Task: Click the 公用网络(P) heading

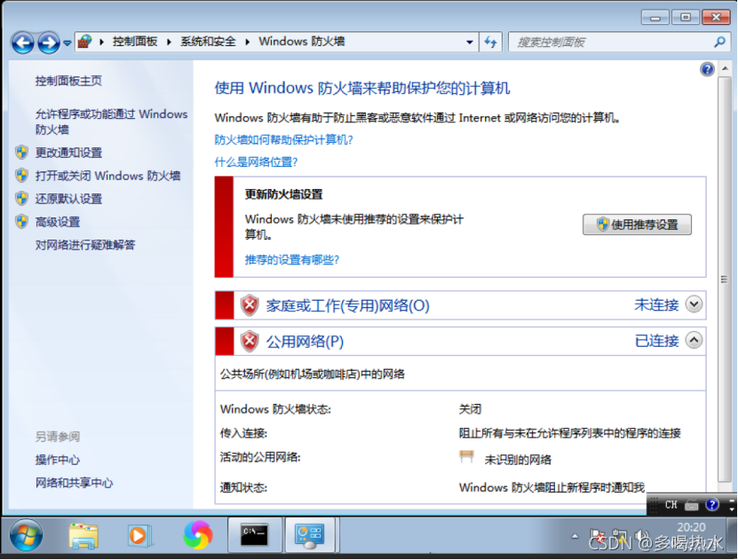Action: (x=305, y=342)
